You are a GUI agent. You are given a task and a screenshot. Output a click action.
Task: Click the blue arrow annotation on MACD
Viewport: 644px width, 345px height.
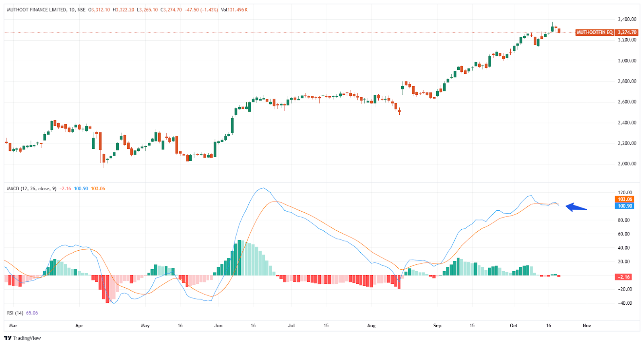point(576,208)
